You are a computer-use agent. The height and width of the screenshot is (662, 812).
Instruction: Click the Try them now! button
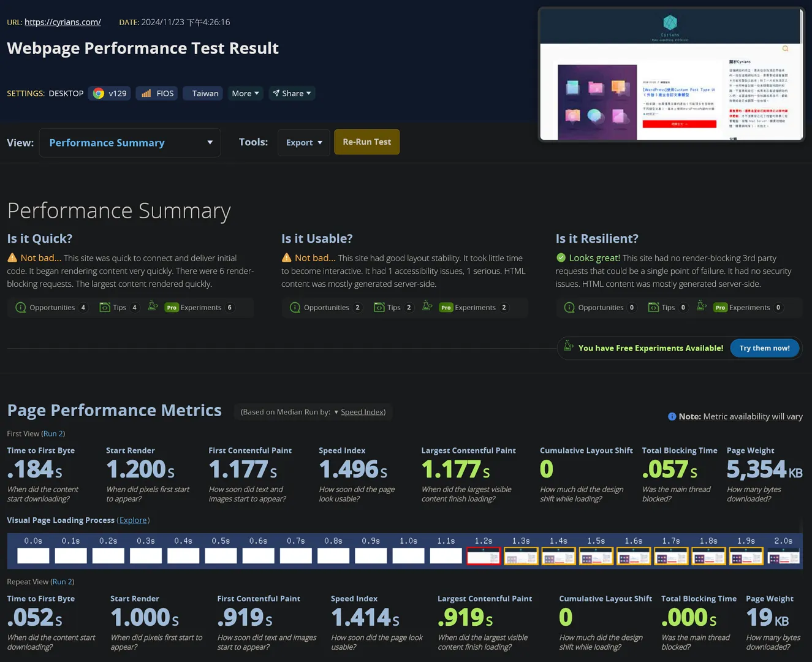[x=764, y=348]
